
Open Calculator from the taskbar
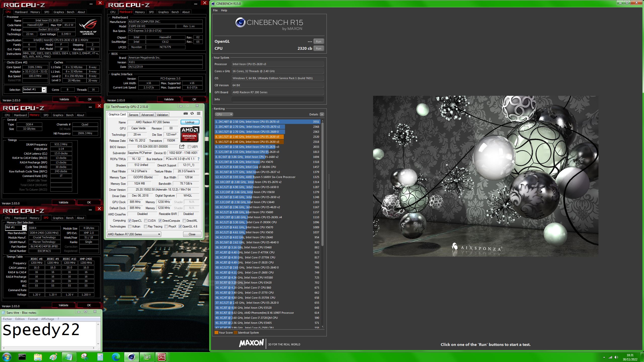tap(100, 357)
